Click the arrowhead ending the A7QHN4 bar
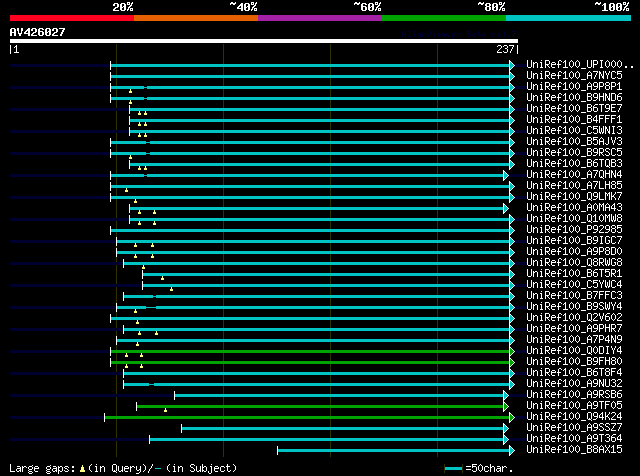This screenshot has width=640, height=476. point(506,175)
